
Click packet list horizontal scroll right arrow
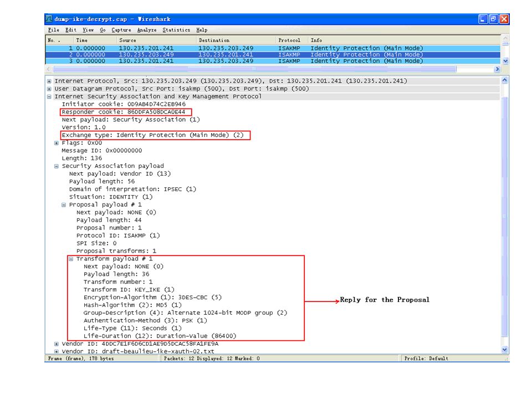pyautogui.click(x=498, y=69)
